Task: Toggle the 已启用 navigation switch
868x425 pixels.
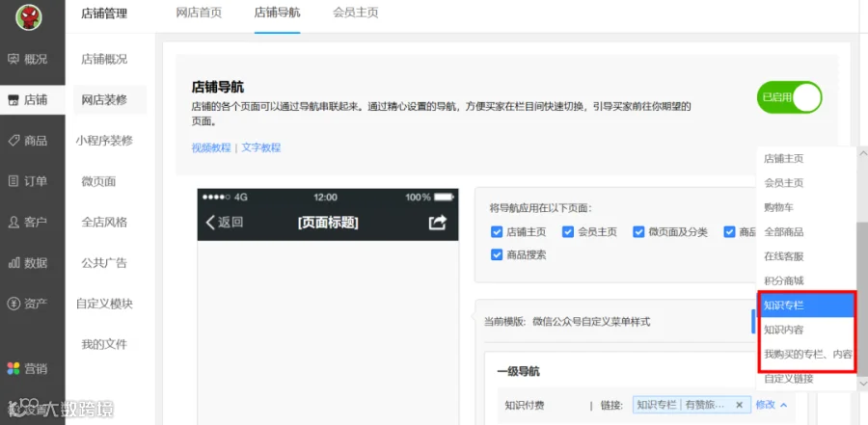Action: [789, 97]
